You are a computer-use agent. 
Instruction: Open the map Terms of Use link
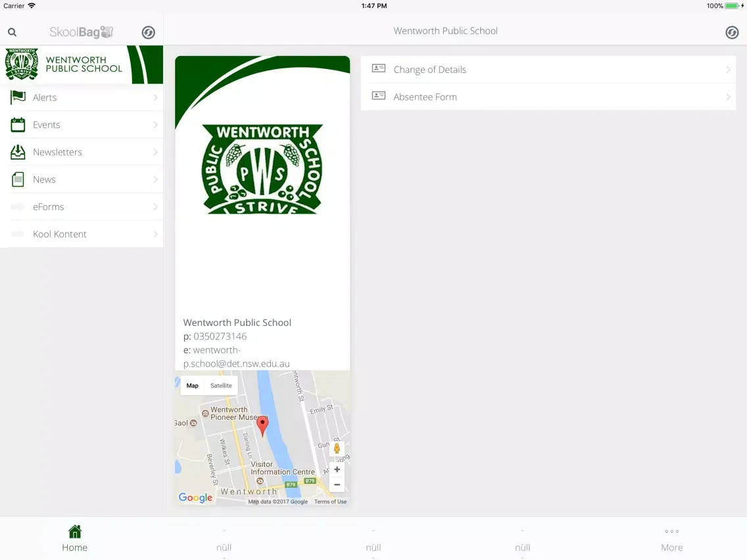(x=330, y=502)
